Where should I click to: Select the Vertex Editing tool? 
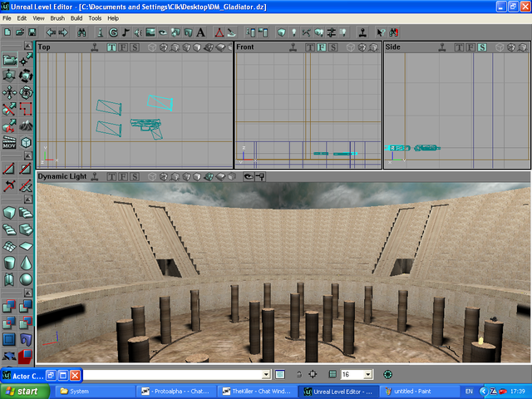(27, 60)
